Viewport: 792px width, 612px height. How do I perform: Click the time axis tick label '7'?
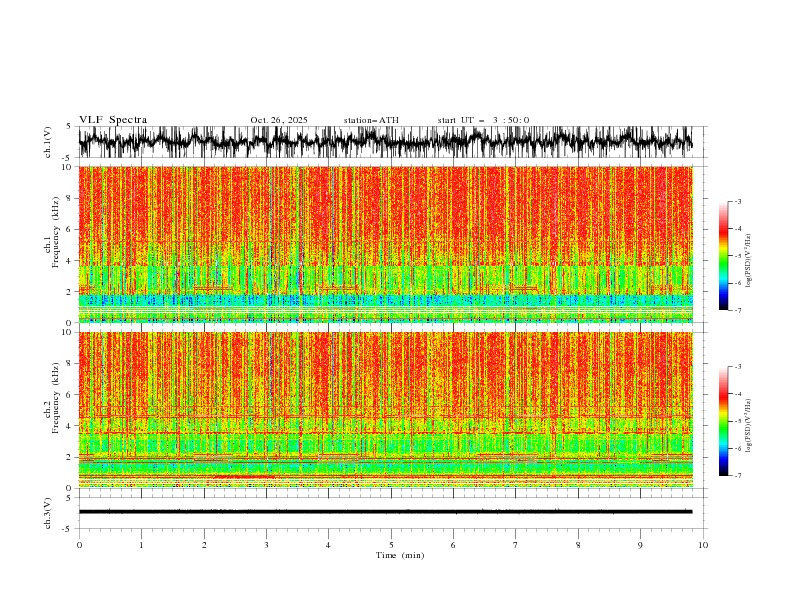click(516, 545)
